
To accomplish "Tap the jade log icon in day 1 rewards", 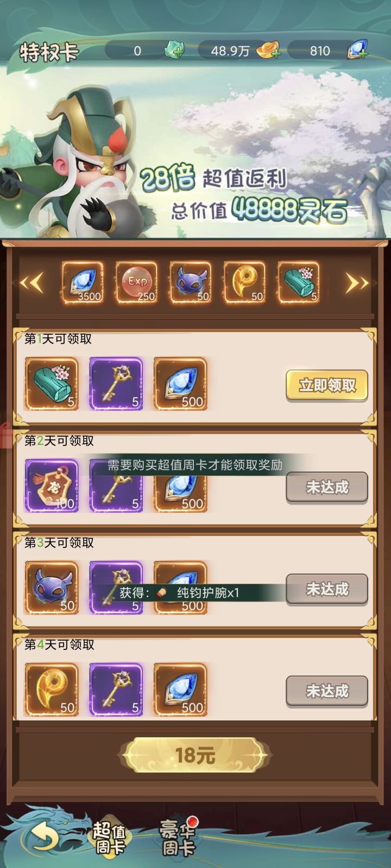I will [x=52, y=384].
